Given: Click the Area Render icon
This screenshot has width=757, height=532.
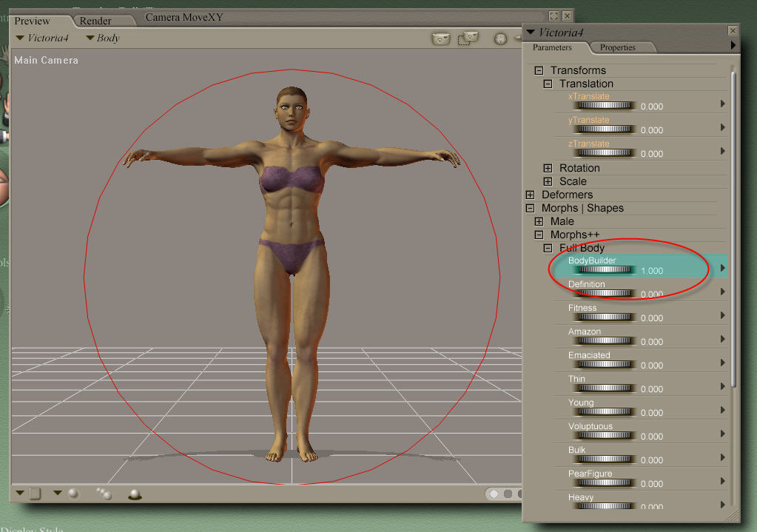Looking at the screenshot, I should (468, 38).
